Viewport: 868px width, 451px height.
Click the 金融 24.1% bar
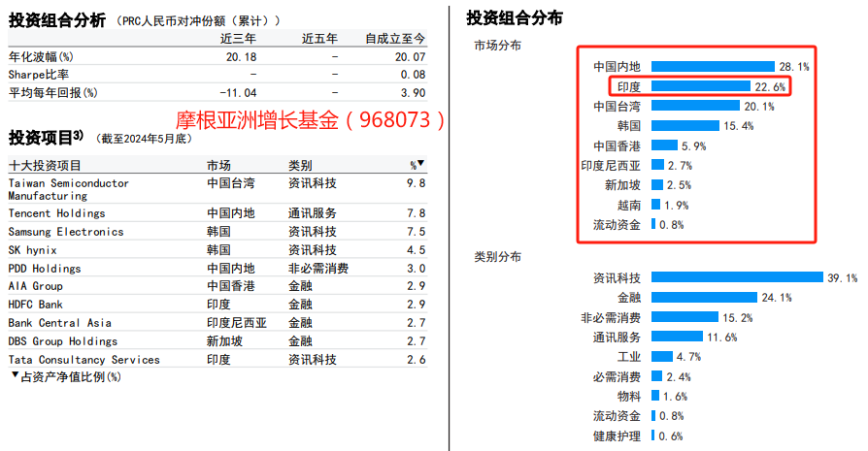click(x=704, y=298)
